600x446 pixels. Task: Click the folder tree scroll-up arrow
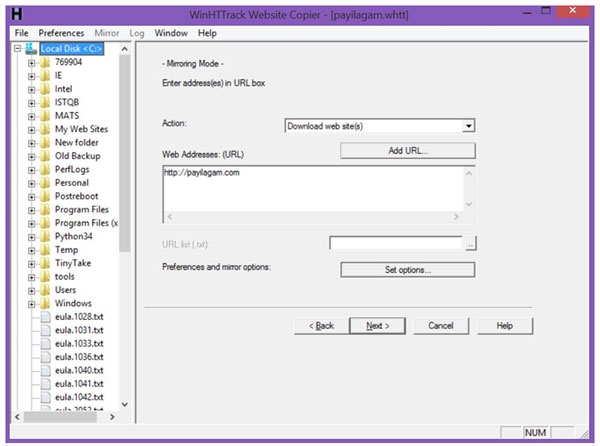(124, 49)
